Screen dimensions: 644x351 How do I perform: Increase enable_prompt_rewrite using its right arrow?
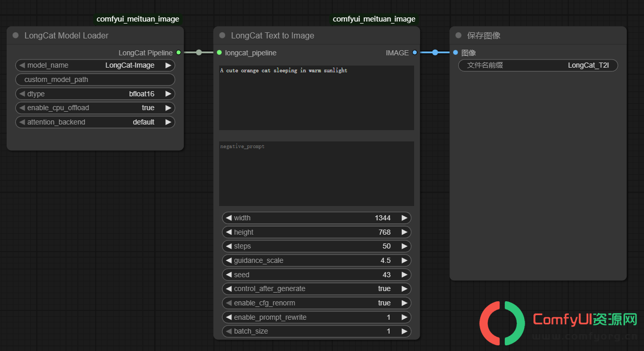[404, 317]
